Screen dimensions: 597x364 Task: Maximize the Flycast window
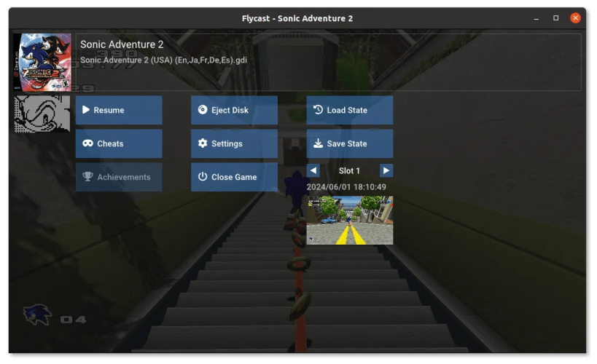(556, 18)
